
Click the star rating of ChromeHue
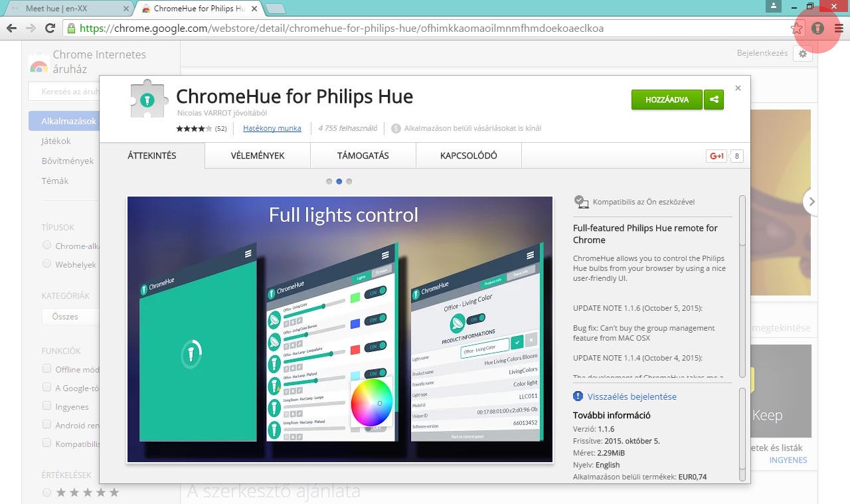195,128
